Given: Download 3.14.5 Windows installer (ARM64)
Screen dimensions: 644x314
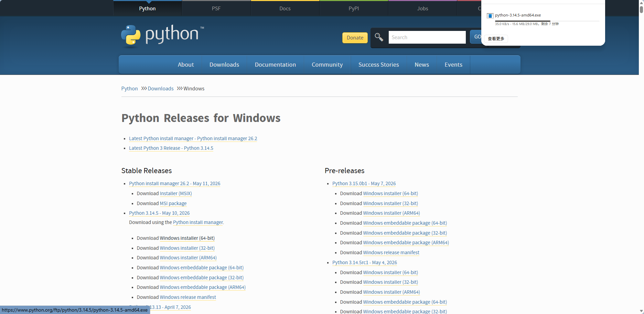Looking at the screenshot, I should [188, 258].
